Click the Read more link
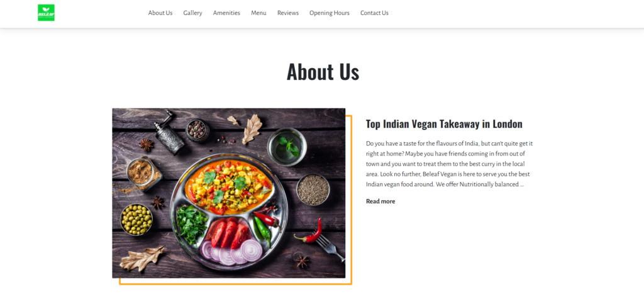Viewport: 644px width, 301px height. coord(380,201)
